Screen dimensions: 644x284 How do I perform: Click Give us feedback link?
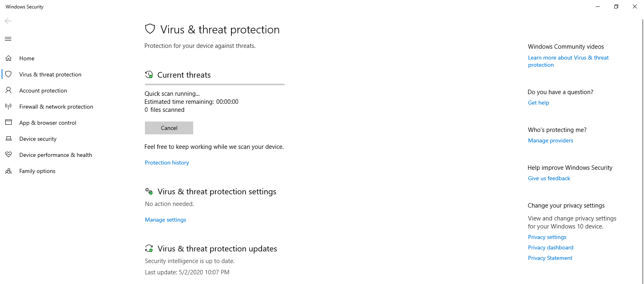pyautogui.click(x=549, y=178)
